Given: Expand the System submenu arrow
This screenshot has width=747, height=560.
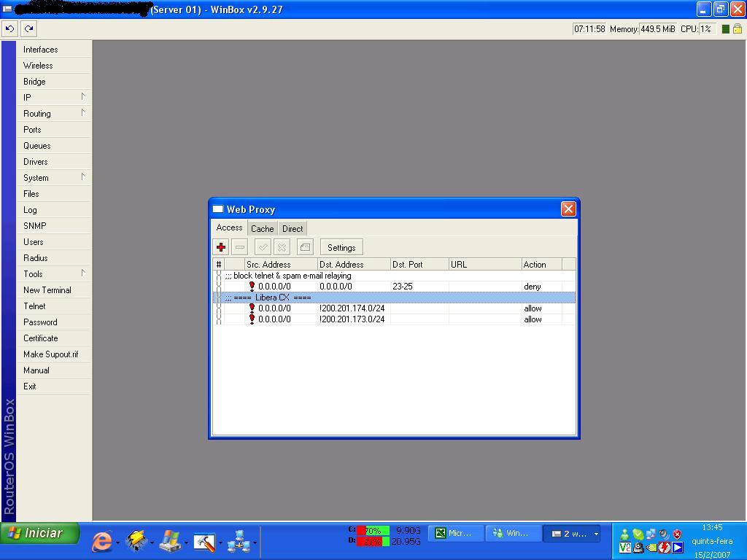Looking at the screenshot, I should [x=83, y=177].
